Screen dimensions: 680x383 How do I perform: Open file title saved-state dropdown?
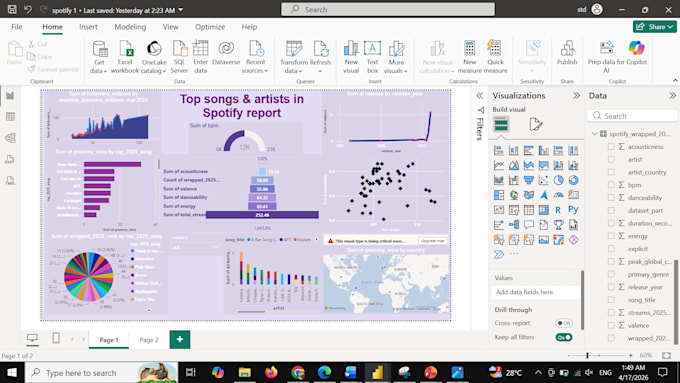pos(181,10)
